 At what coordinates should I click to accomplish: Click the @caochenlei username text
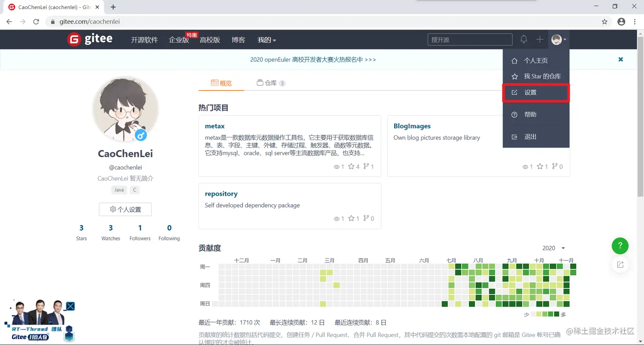click(x=125, y=167)
